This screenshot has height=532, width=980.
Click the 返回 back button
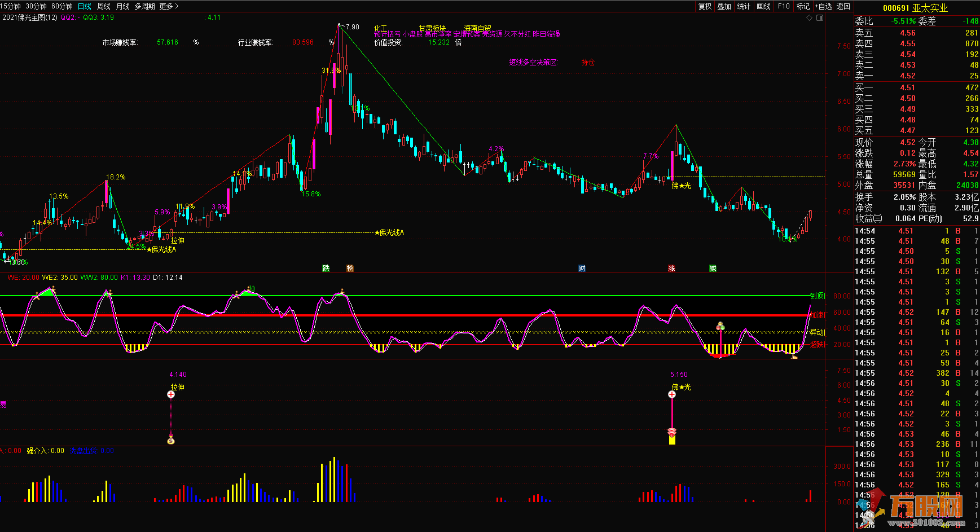(x=843, y=6)
